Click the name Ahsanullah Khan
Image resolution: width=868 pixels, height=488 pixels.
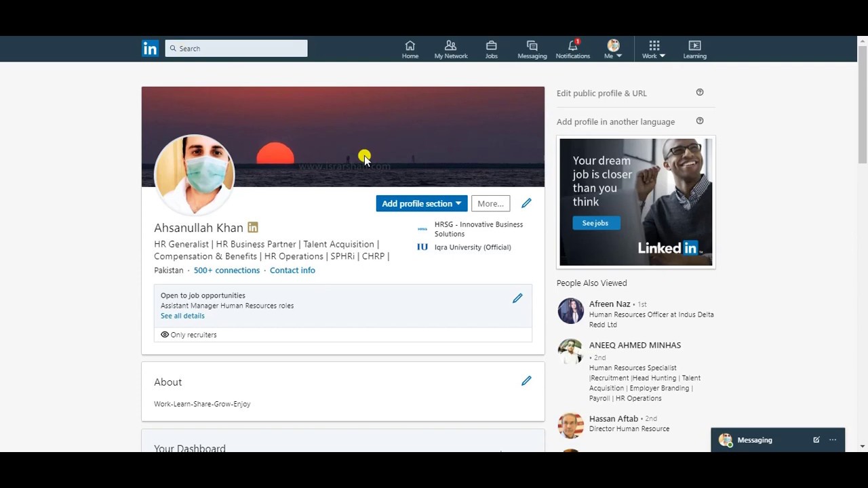click(199, 228)
